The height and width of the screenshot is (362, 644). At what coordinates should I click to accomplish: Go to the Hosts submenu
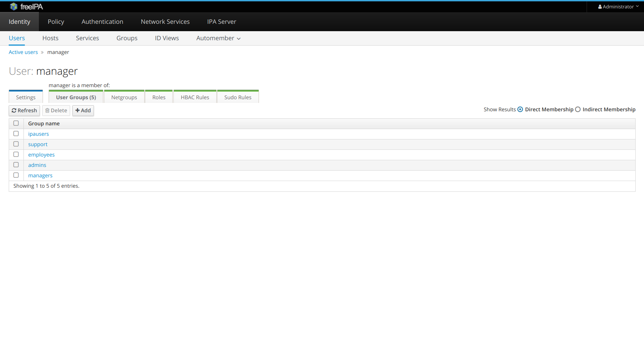click(50, 38)
